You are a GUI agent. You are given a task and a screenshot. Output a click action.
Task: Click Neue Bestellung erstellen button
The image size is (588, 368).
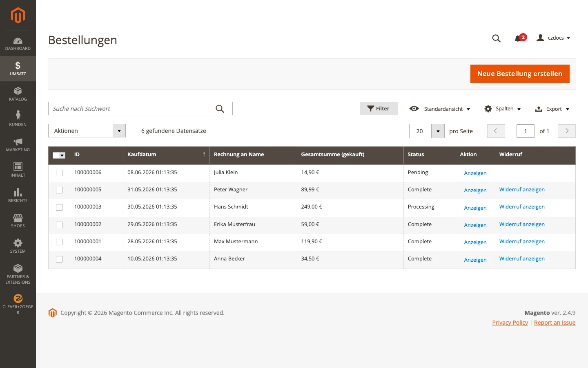point(520,74)
